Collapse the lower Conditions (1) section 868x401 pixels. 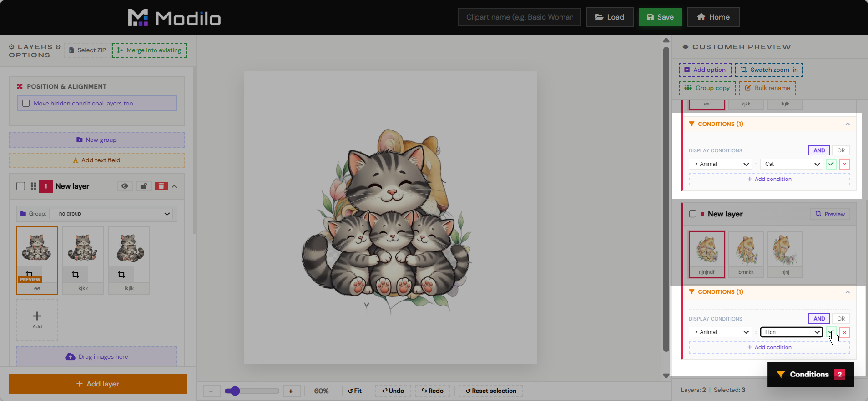click(848, 292)
